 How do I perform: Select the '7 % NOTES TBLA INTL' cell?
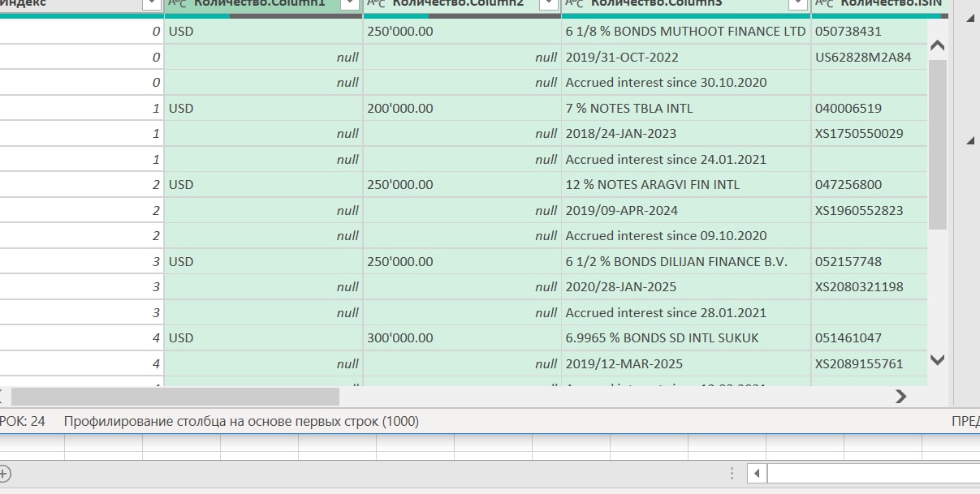[x=686, y=109]
